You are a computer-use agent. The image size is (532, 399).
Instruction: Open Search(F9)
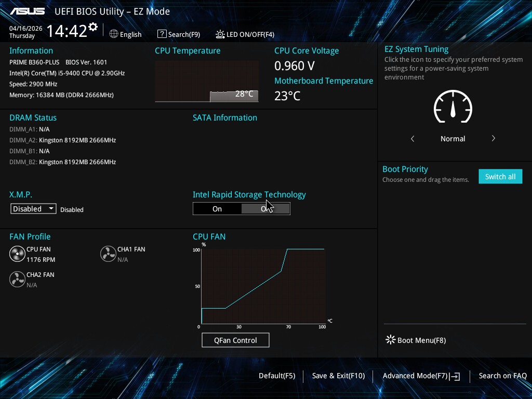tap(184, 34)
